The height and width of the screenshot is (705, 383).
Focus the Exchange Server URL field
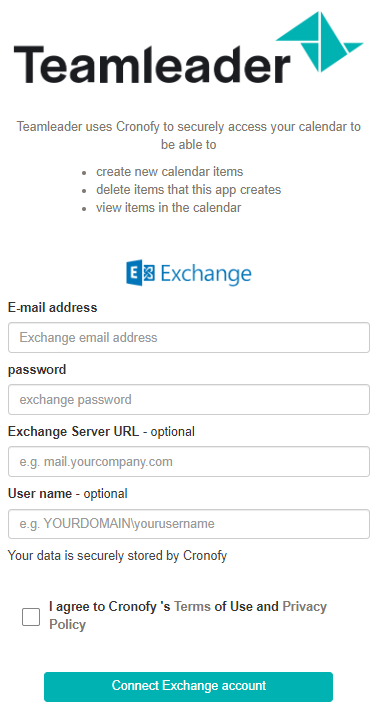click(x=189, y=462)
